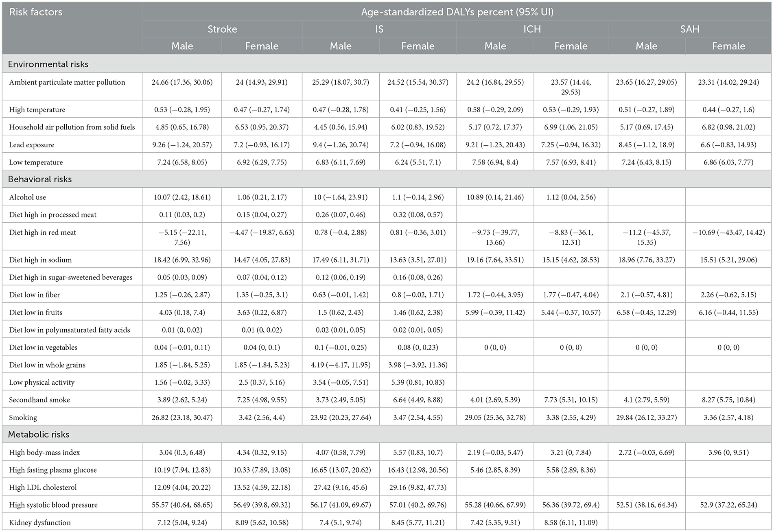774x532 pixels.
Task: Click the High LDL cholesterol IS Female cell 29.16
Action: [418, 488]
